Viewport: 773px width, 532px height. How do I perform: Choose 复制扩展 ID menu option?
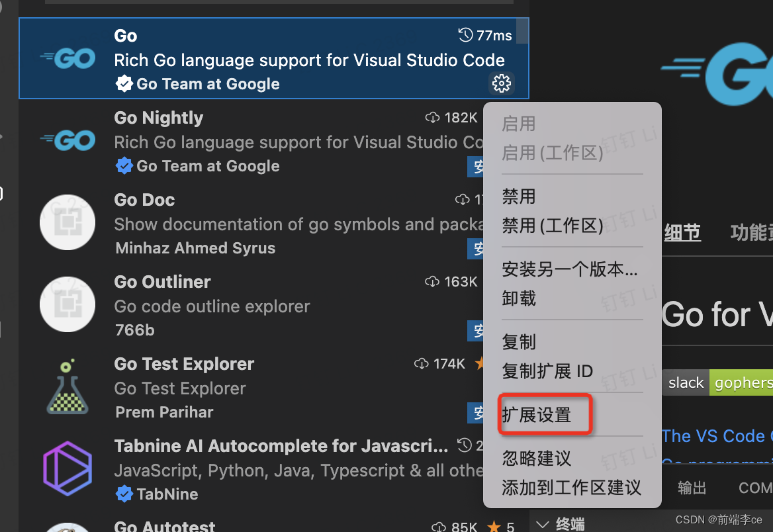coord(547,371)
